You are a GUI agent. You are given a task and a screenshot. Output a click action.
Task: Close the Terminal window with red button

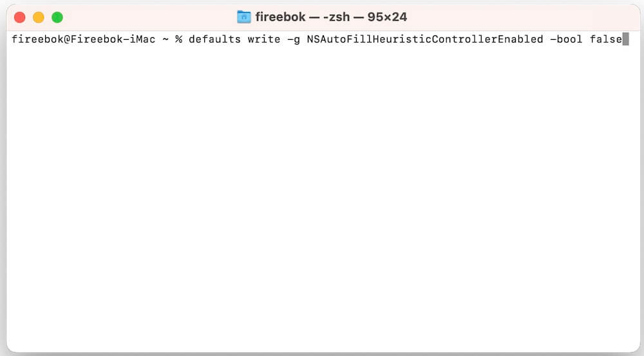(x=20, y=17)
